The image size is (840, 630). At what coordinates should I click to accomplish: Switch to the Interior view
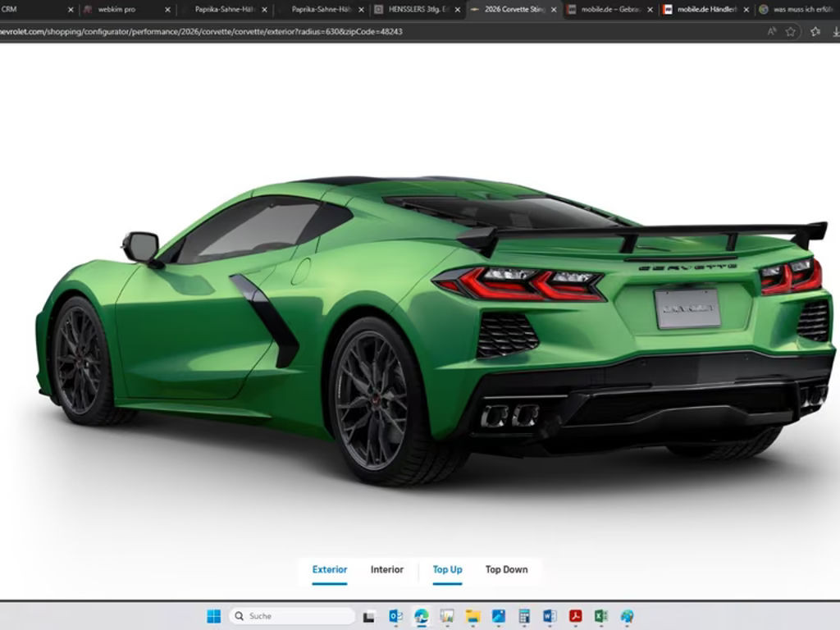tap(387, 569)
